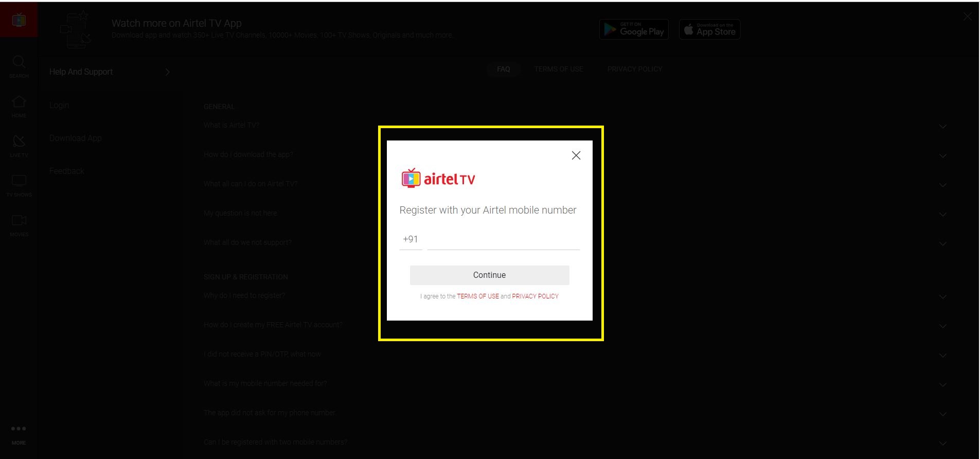The width and height of the screenshot is (980, 459).
Task: Open Movies section in the sidebar
Action: click(19, 225)
